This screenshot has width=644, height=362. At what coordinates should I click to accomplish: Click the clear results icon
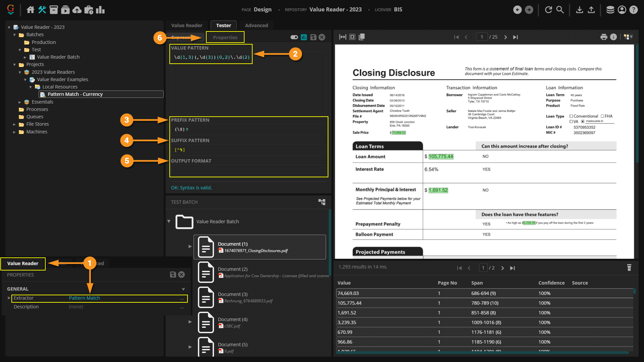pyautogui.click(x=629, y=267)
